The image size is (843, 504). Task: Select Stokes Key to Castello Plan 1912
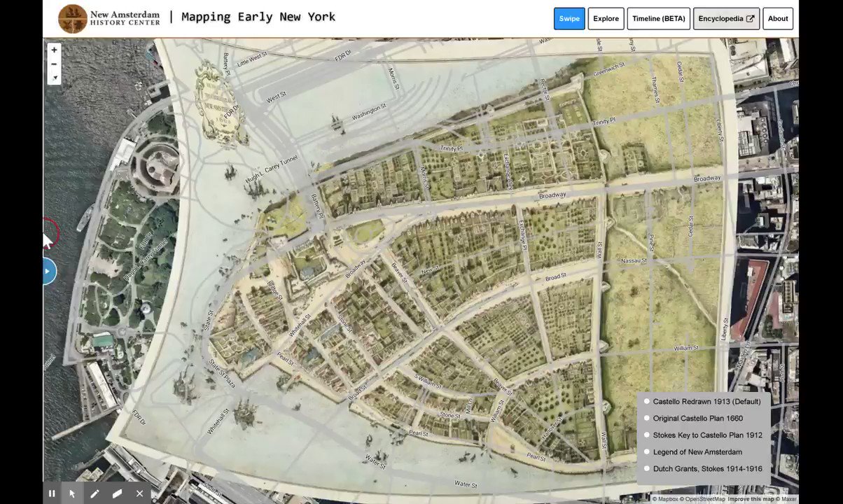pyautogui.click(x=702, y=435)
